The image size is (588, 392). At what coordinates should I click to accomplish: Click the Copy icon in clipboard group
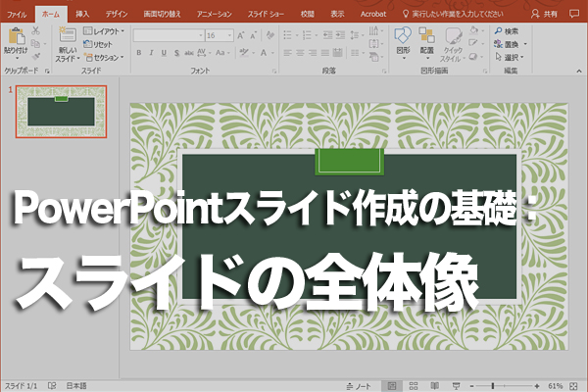(35, 43)
